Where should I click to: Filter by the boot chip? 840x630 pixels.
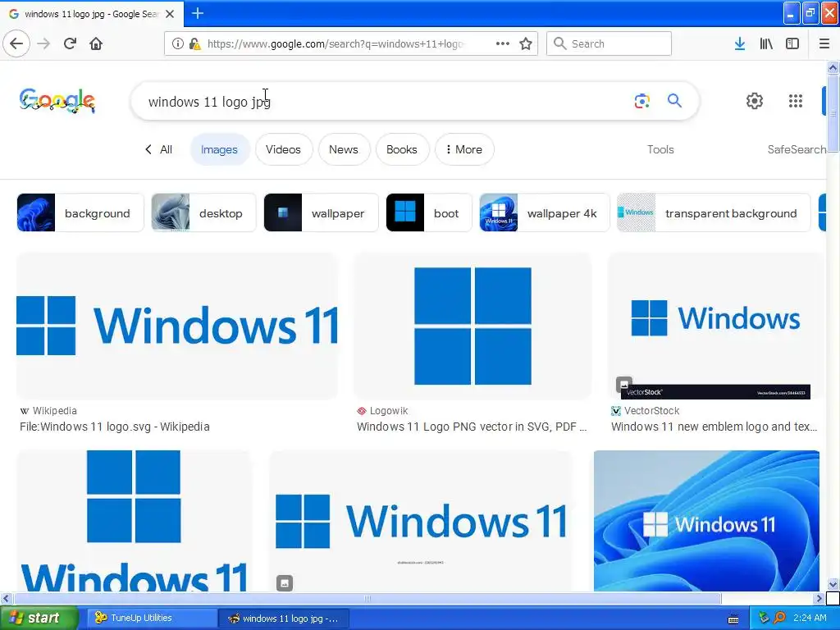428,212
